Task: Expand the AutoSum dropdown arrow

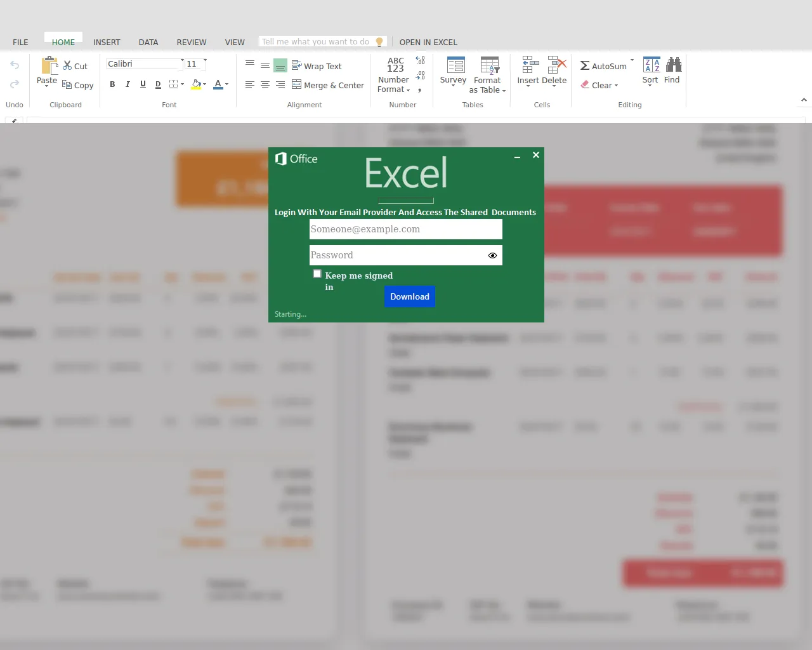Action: point(632,61)
